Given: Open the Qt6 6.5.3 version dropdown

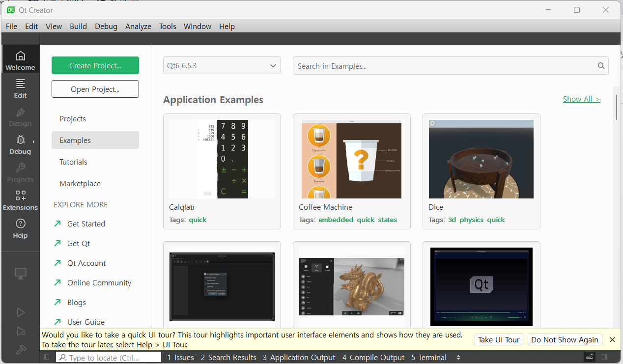Looking at the screenshot, I should pos(222,65).
